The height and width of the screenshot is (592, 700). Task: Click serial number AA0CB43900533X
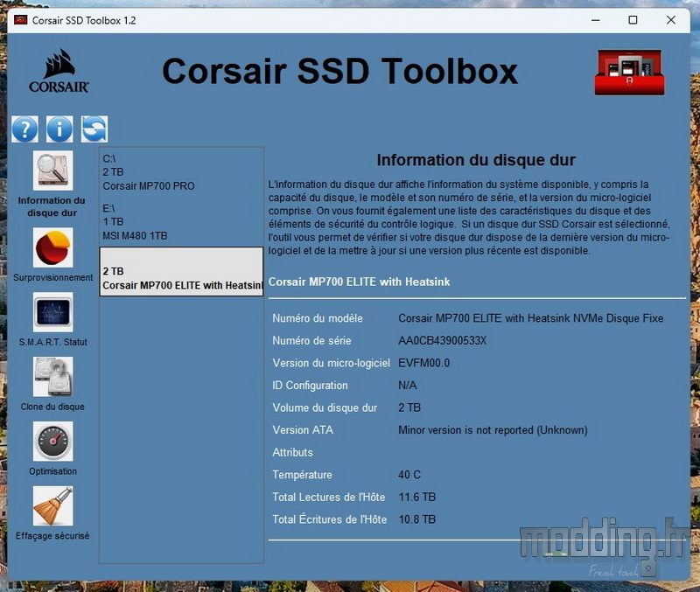point(443,341)
